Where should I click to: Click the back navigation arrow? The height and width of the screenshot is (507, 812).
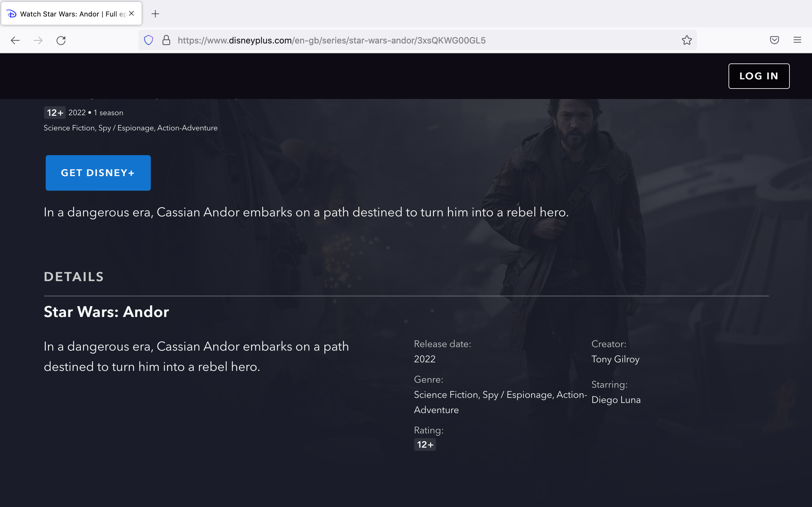[15, 40]
